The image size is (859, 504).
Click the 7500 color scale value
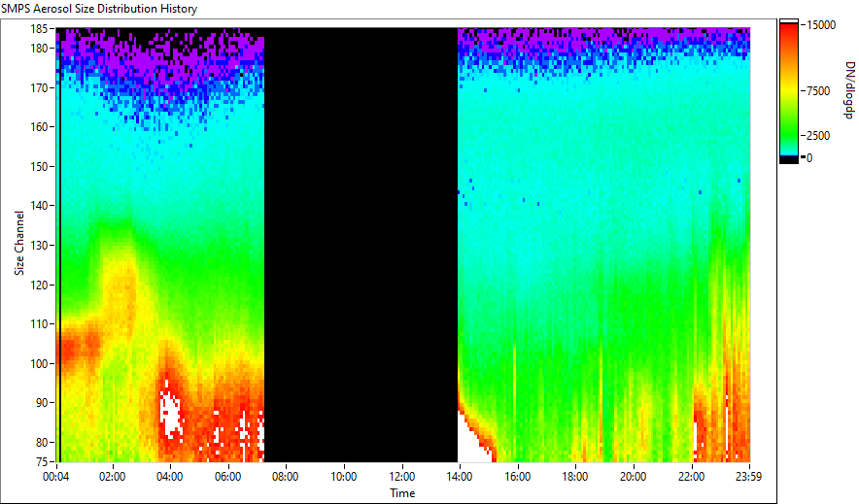(x=818, y=91)
